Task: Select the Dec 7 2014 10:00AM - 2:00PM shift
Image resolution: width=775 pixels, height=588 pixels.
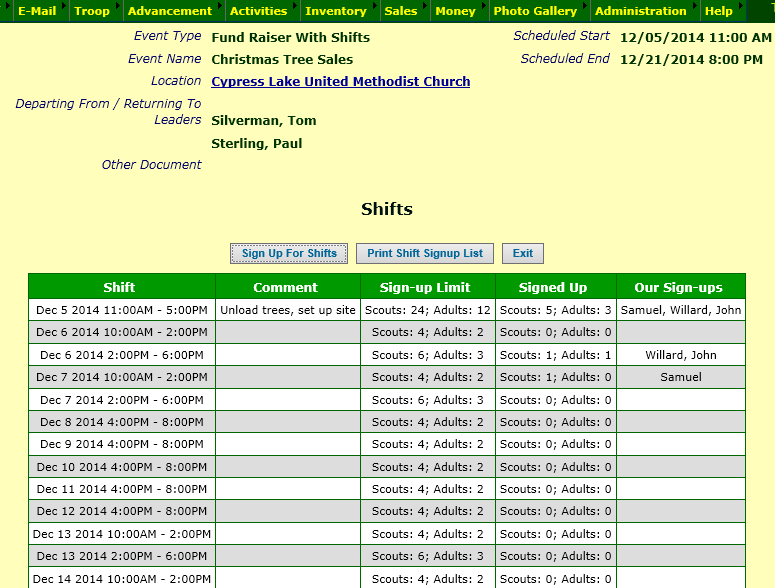Action: [x=122, y=377]
